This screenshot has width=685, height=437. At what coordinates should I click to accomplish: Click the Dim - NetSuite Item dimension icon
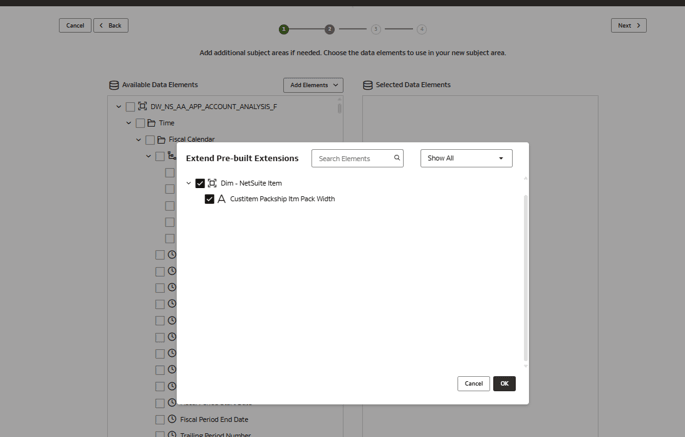212,183
